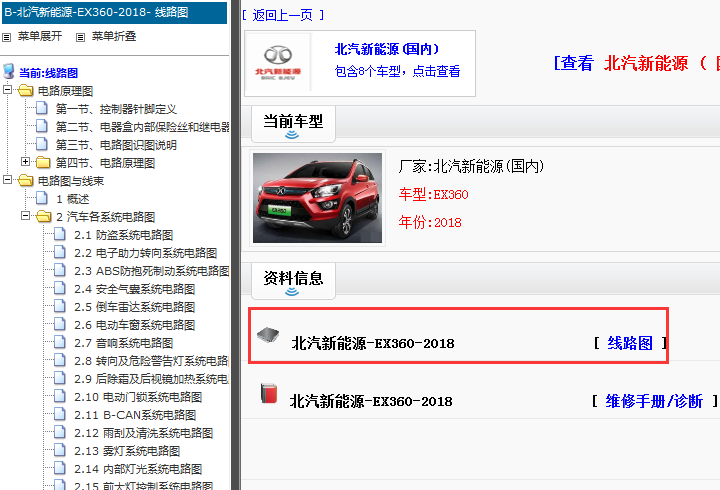Click the 菜单折叠 list icon

80,37
